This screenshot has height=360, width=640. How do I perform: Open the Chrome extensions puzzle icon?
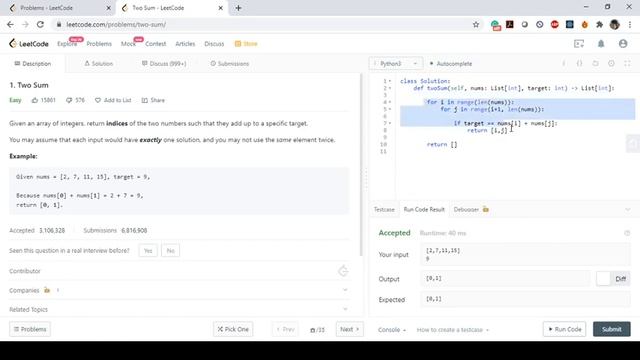coord(599,24)
